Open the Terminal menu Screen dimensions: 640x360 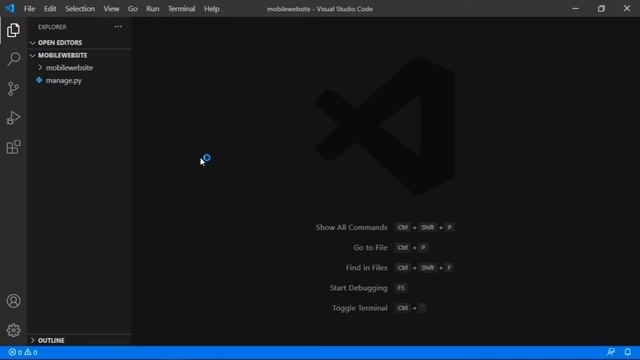tap(182, 9)
